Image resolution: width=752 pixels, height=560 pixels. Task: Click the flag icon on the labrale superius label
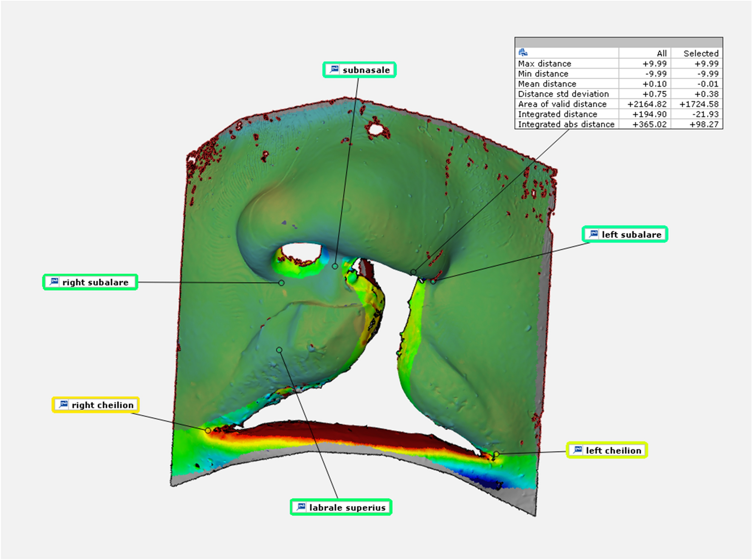pos(301,507)
